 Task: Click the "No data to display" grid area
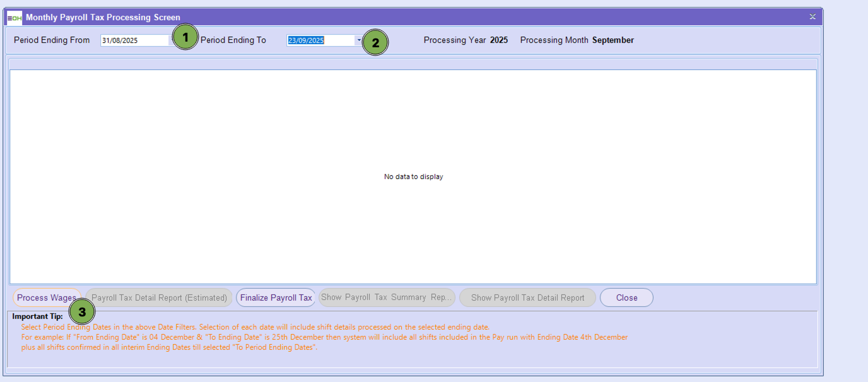pos(413,177)
